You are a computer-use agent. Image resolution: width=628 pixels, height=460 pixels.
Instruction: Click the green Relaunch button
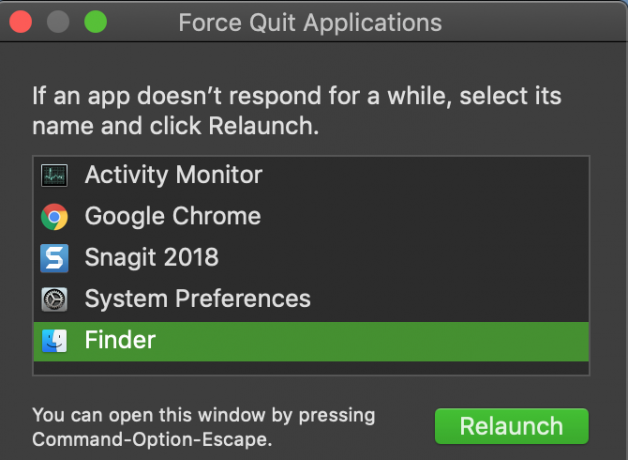pos(511,426)
